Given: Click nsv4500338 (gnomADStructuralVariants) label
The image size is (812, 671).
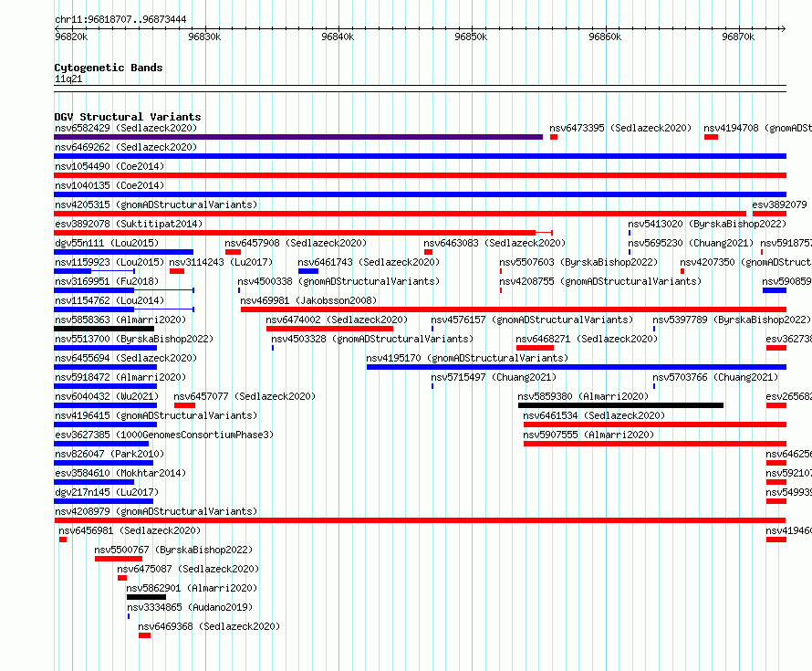Looking at the screenshot, I should (338, 281).
